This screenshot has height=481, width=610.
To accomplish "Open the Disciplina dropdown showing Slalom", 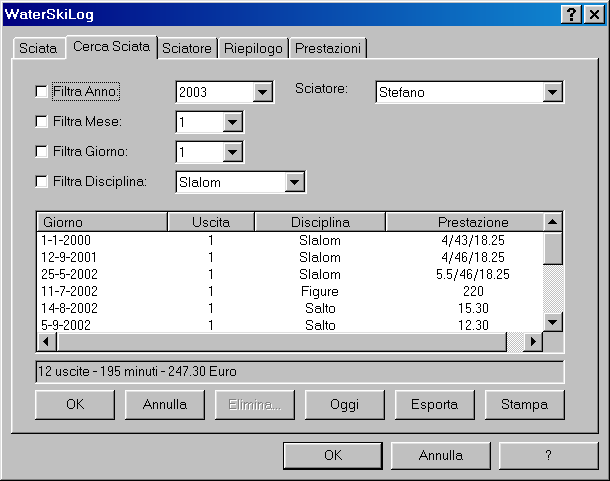I will [x=294, y=182].
